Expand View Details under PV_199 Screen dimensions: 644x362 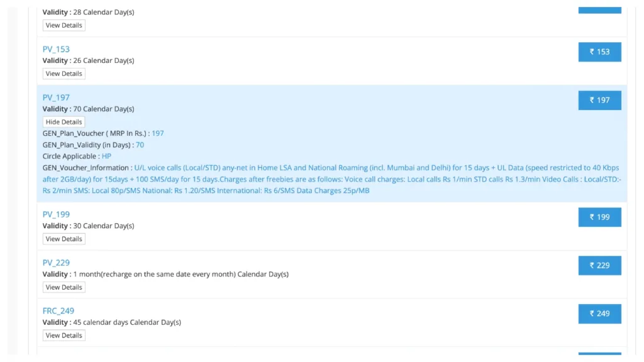pyautogui.click(x=64, y=239)
